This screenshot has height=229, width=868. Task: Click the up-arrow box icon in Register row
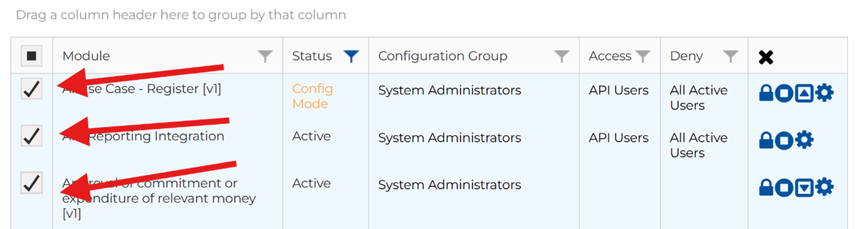[x=804, y=93]
